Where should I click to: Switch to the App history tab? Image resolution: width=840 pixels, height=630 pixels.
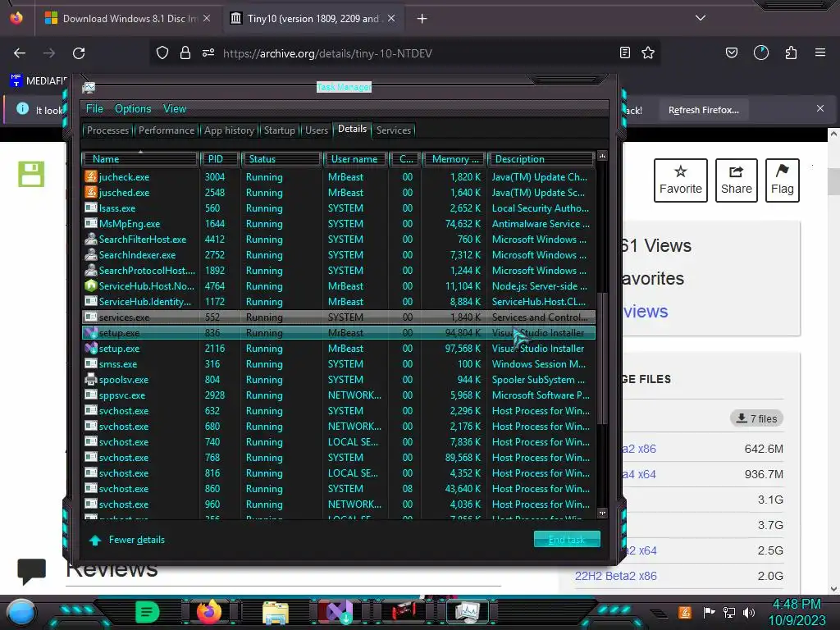pyautogui.click(x=229, y=130)
